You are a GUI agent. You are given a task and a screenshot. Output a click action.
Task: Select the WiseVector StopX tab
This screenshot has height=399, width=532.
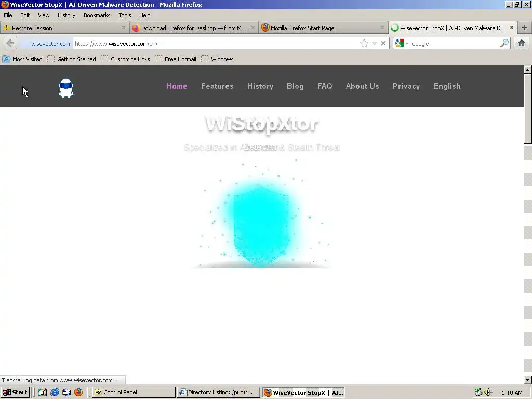click(x=453, y=28)
